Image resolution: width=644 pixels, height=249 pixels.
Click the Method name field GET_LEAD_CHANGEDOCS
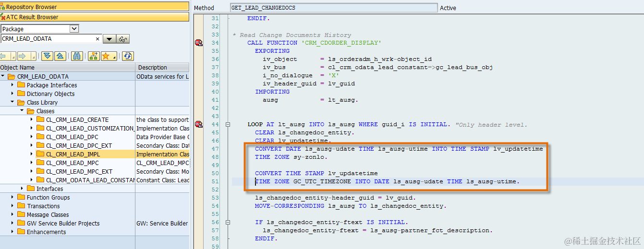click(334, 8)
